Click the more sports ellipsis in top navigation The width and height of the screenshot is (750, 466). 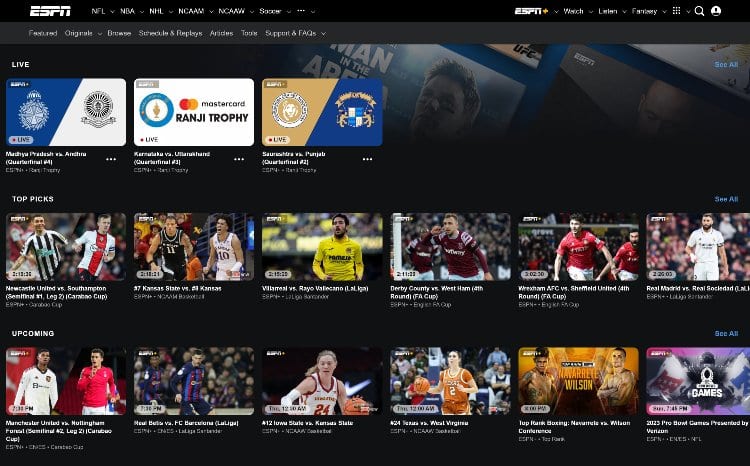point(301,11)
